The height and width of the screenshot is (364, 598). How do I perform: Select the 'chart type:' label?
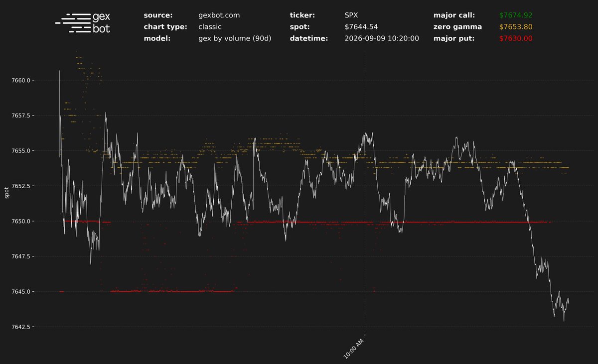tap(164, 27)
